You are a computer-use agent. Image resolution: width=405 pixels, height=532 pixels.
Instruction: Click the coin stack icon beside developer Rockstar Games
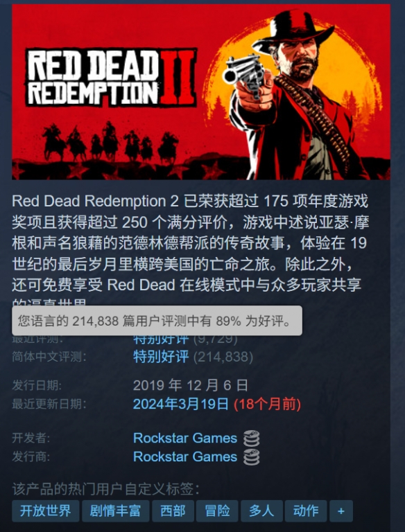tap(252, 438)
